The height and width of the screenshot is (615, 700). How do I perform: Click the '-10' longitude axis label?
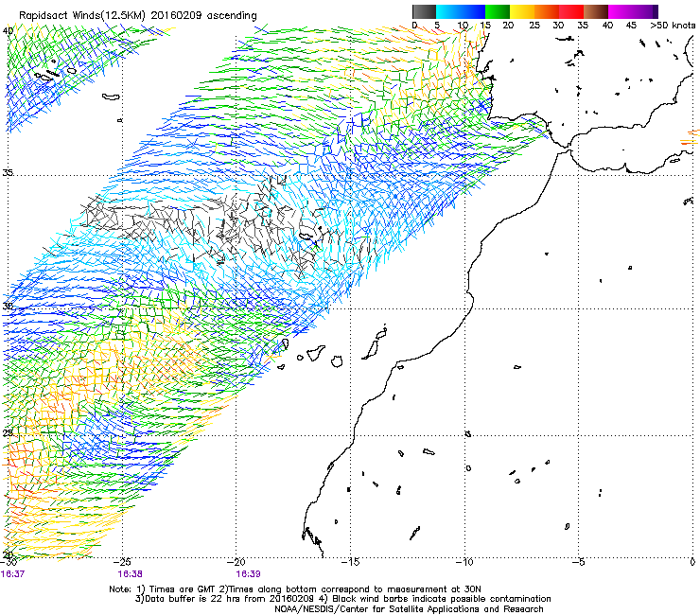pos(464,562)
